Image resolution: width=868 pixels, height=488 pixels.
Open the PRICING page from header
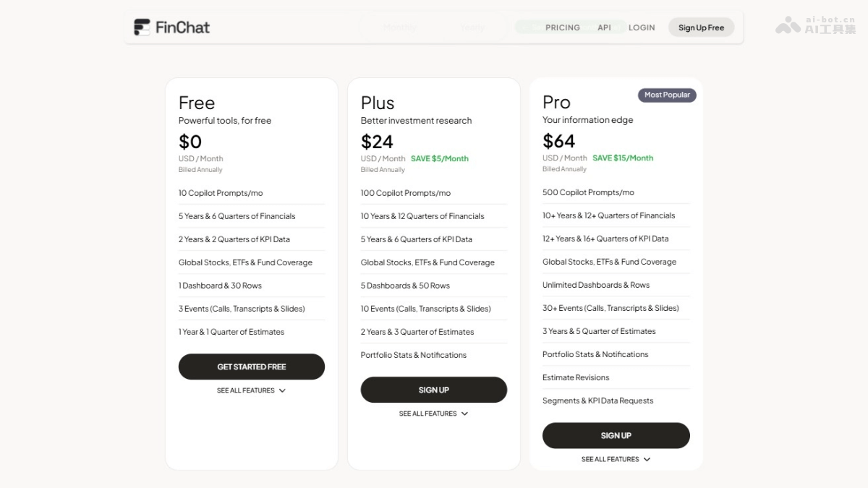562,27
